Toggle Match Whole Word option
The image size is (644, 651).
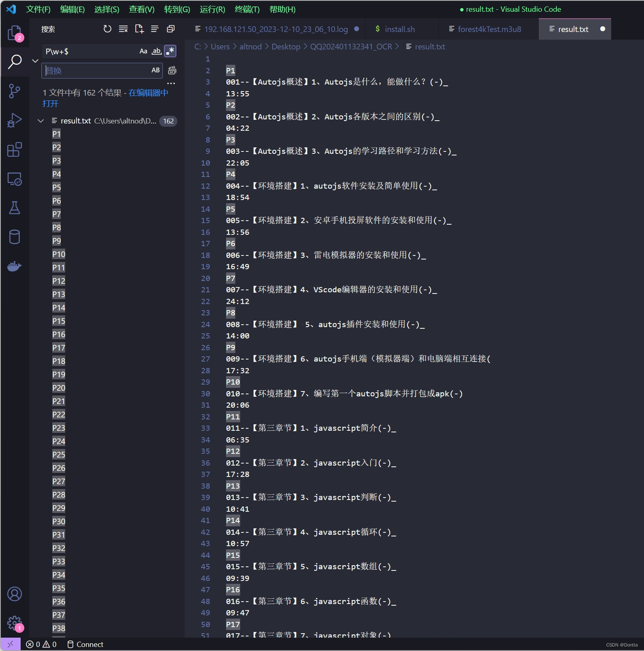pos(157,51)
